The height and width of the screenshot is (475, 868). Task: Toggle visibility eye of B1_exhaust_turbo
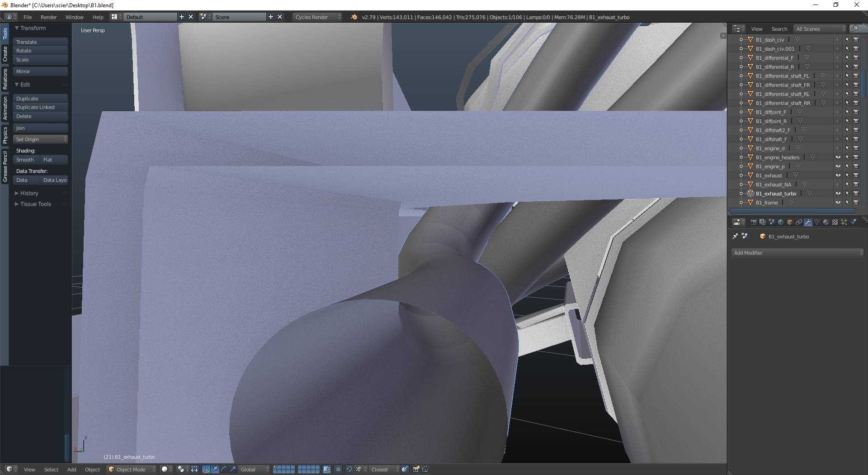838,193
